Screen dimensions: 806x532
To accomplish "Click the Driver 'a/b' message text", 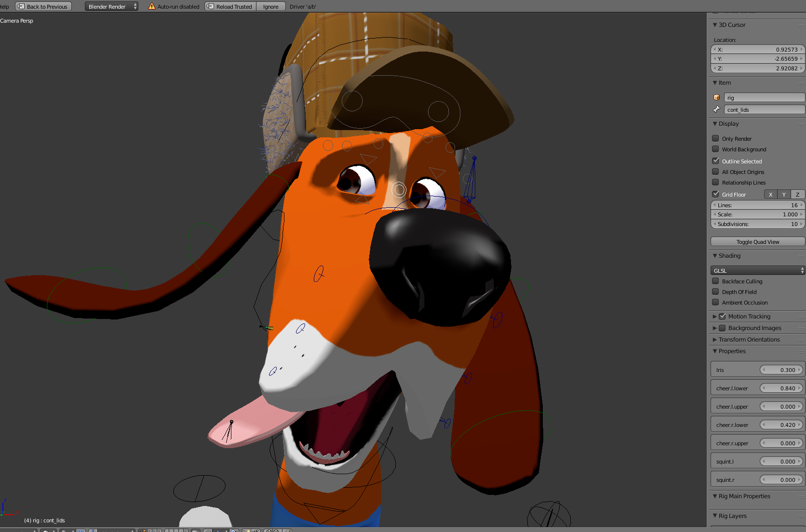I will 303,7.
